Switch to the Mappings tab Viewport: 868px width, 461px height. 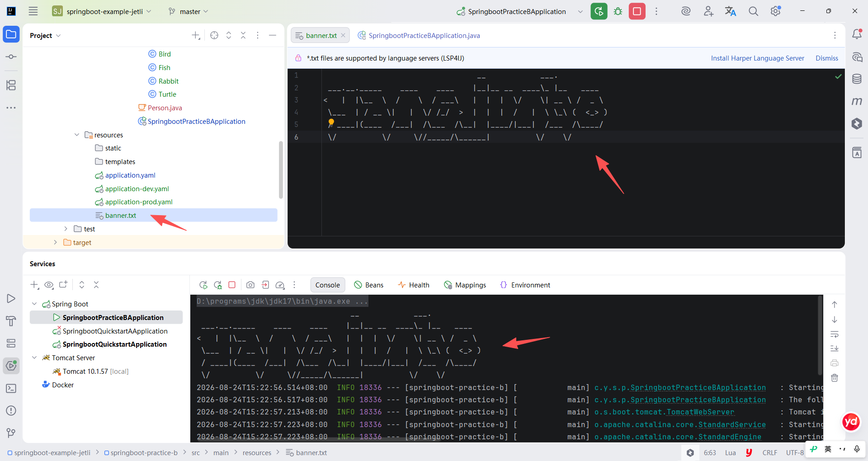pos(465,285)
